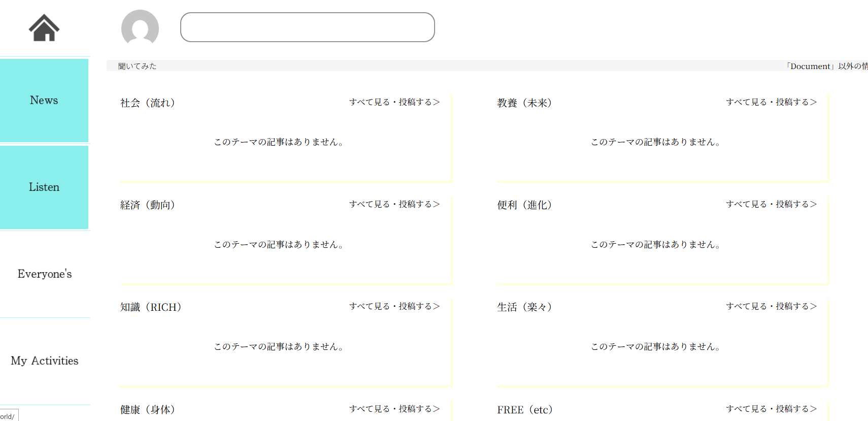Click the FREE（etc） section heading
Screen dimensions: 868x421
526,410
